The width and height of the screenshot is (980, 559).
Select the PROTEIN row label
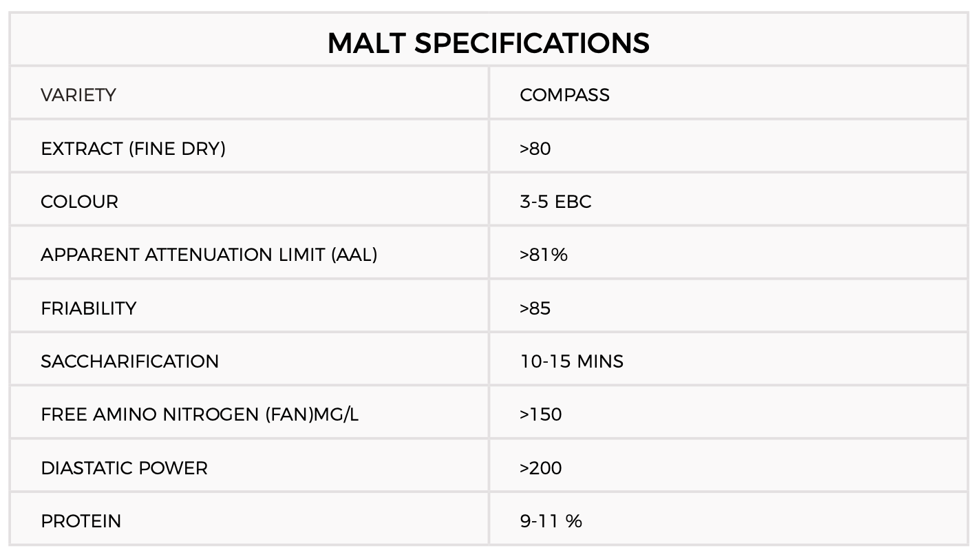pyautogui.click(x=81, y=521)
